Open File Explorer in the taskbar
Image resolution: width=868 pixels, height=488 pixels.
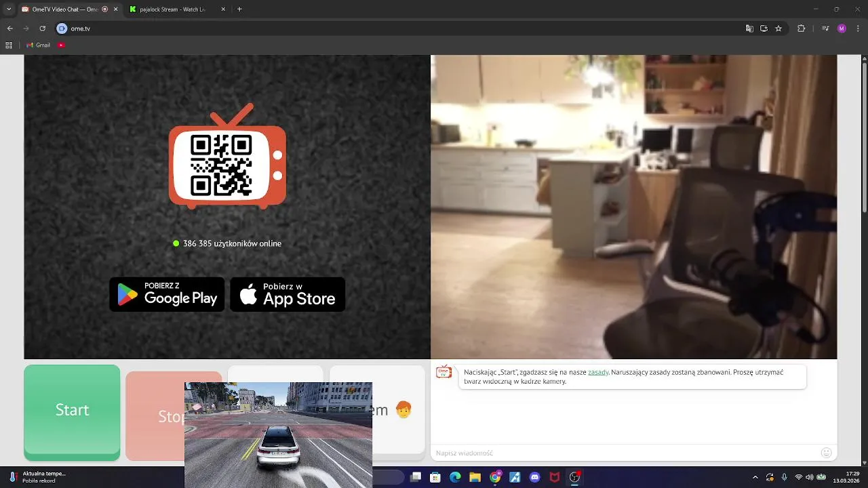click(475, 477)
